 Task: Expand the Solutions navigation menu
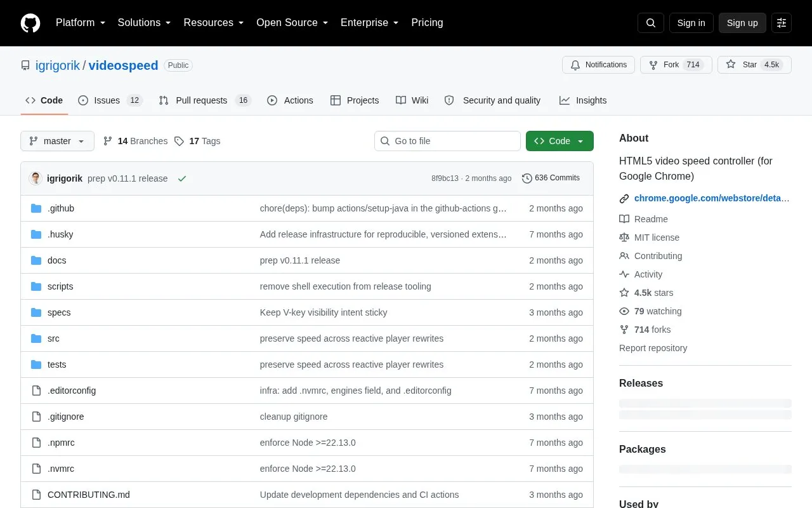[x=145, y=23]
